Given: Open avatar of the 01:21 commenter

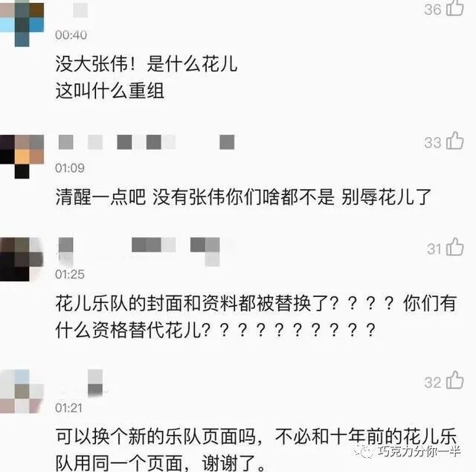Looking at the screenshot, I should (22, 392).
